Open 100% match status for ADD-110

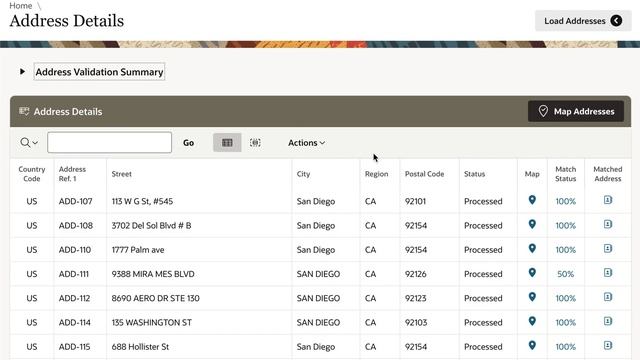pyautogui.click(x=565, y=250)
